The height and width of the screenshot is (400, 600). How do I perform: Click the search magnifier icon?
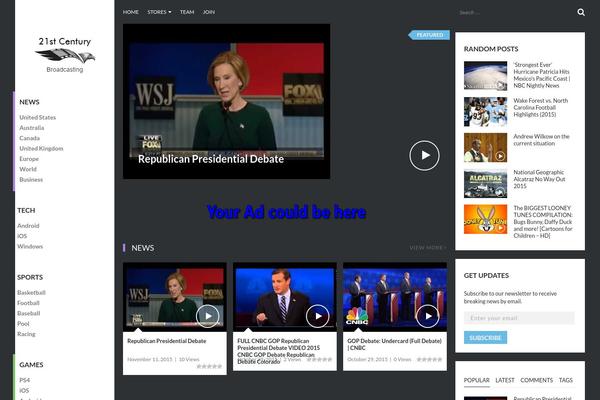tap(581, 12)
